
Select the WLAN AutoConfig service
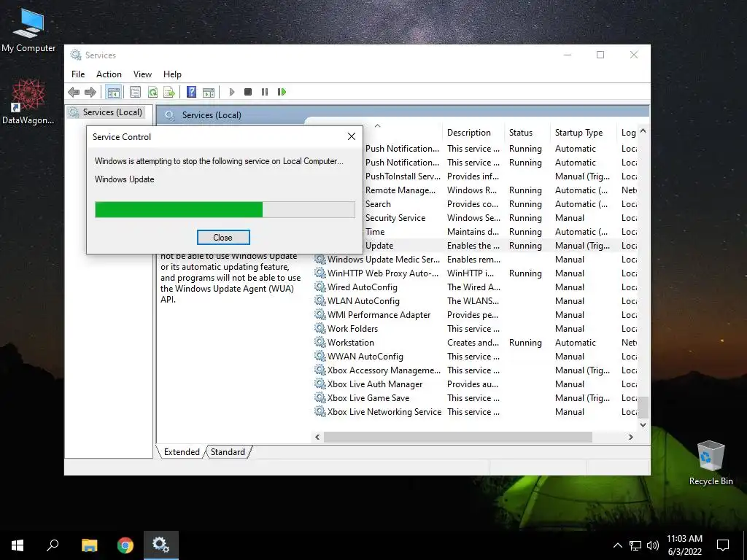coord(363,301)
